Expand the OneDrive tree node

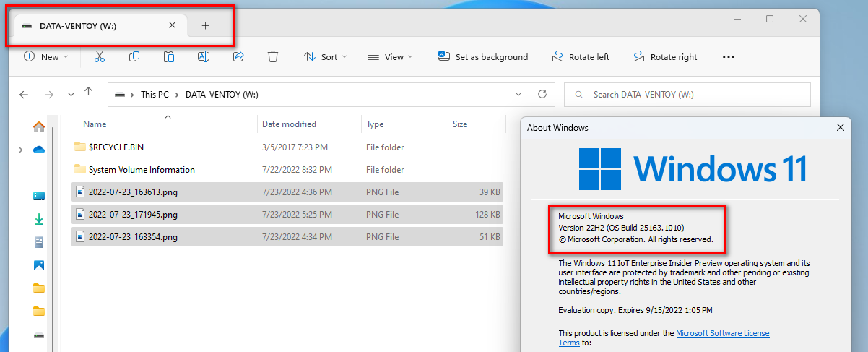(x=19, y=150)
